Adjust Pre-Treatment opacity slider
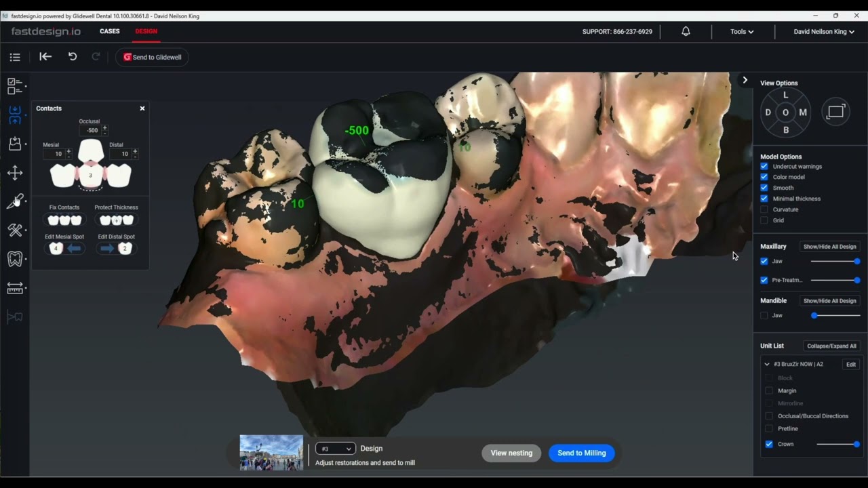 tap(835, 280)
